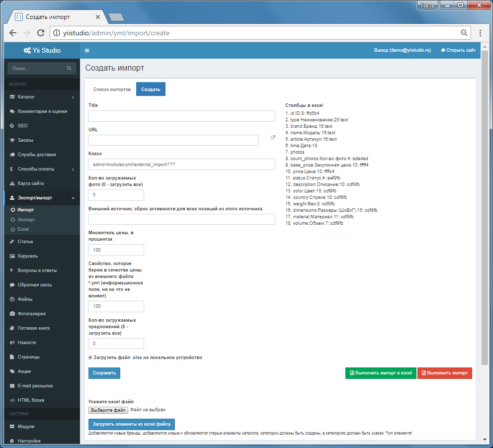Click the browser back arrow

click(13, 33)
